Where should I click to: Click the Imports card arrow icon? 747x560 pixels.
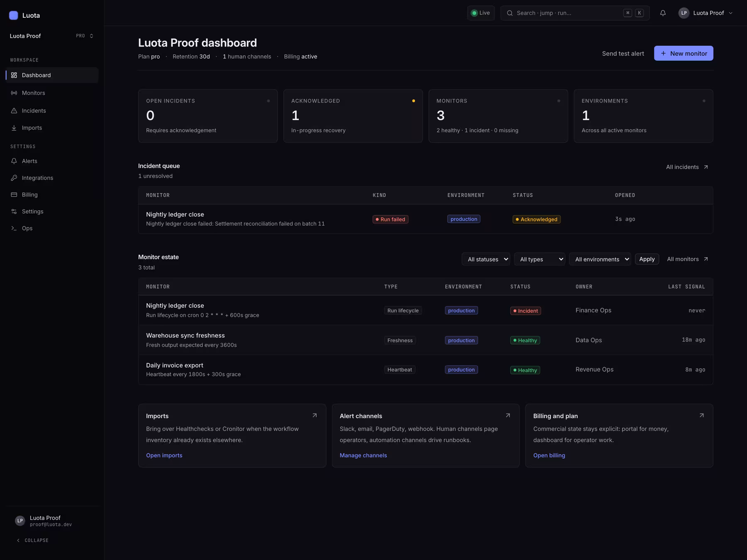(x=315, y=415)
